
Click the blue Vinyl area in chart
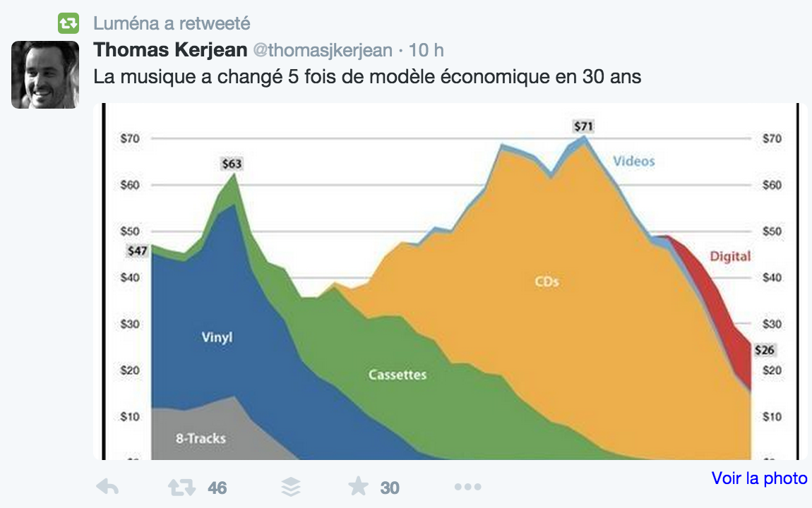point(217,337)
